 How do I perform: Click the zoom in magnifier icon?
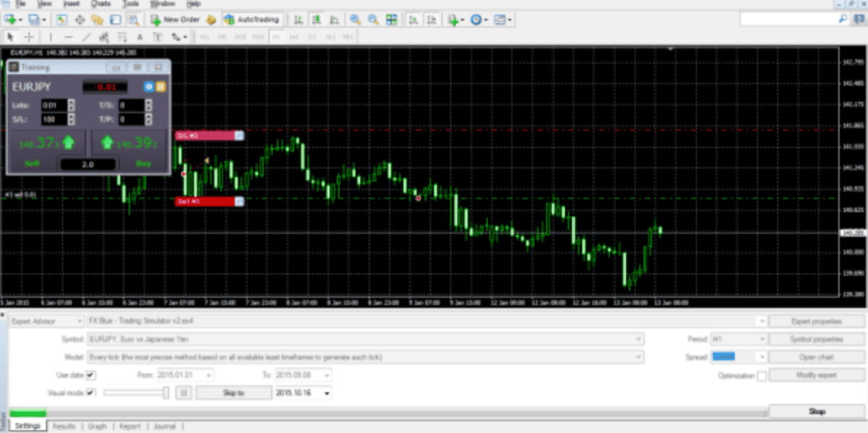click(x=355, y=20)
